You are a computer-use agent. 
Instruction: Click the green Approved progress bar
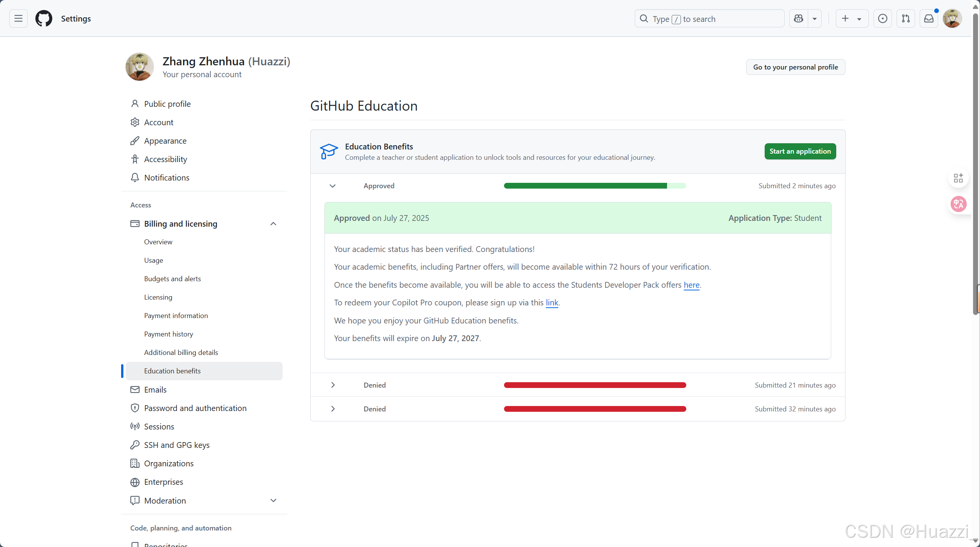[x=595, y=186]
